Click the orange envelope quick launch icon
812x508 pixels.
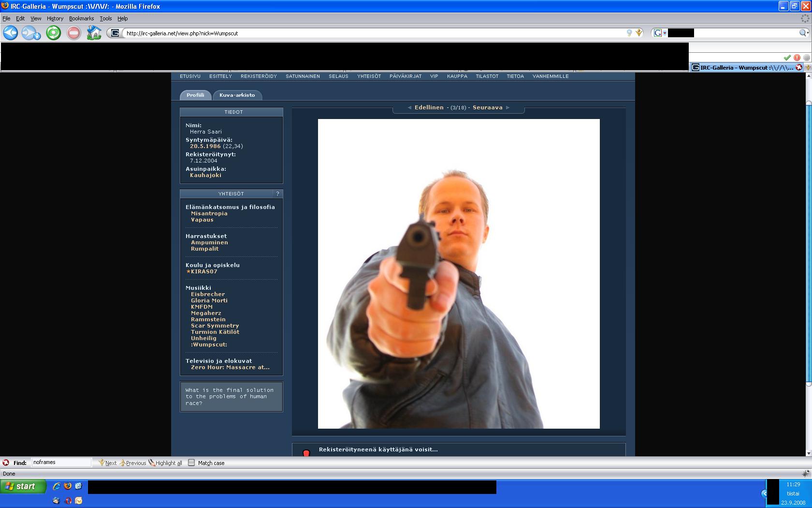coord(78,501)
